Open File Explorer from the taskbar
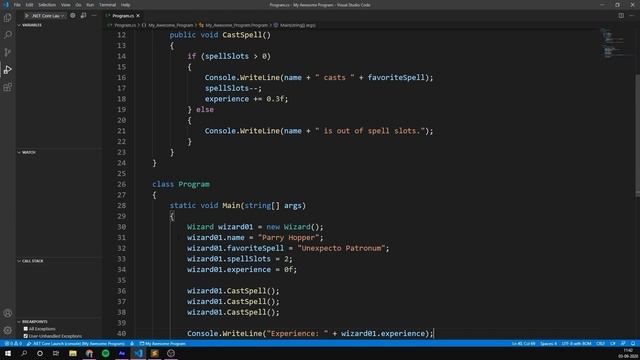The height and width of the screenshot is (360, 640). coord(73,353)
